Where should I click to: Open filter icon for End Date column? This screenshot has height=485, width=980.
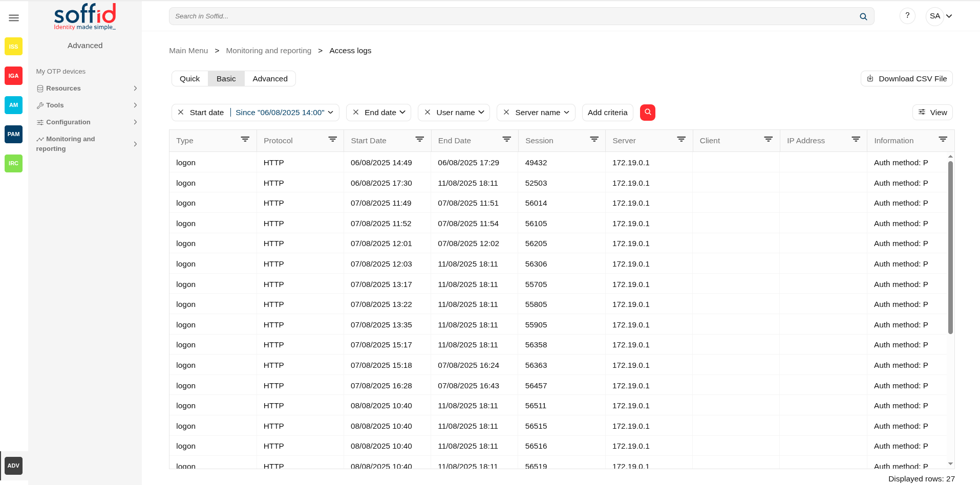(507, 139)
